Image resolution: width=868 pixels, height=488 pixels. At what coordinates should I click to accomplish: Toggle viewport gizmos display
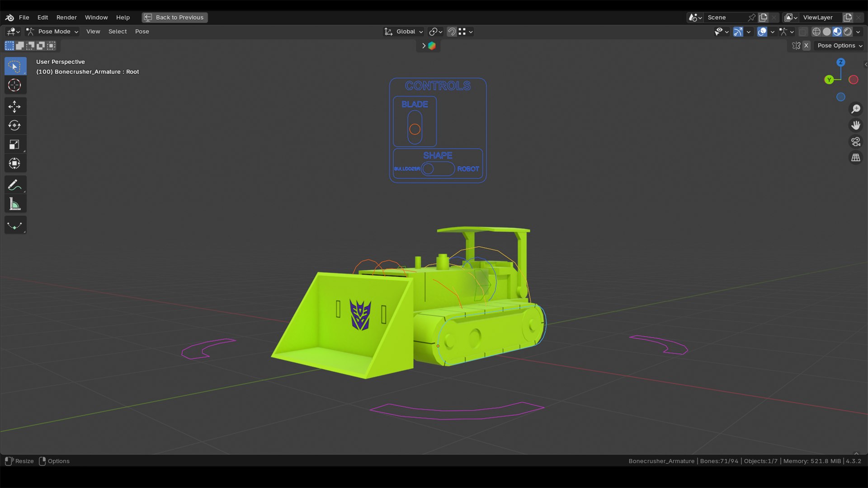(738, 32)
